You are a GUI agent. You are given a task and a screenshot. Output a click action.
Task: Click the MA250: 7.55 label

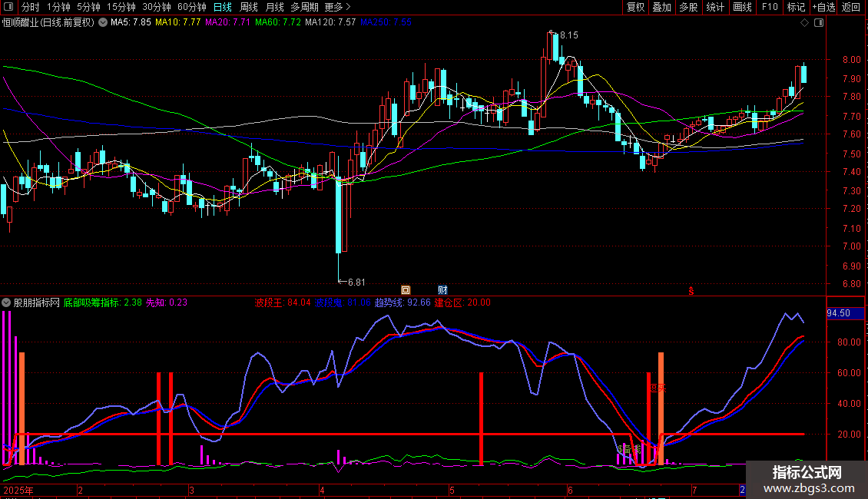click(386, 22)
